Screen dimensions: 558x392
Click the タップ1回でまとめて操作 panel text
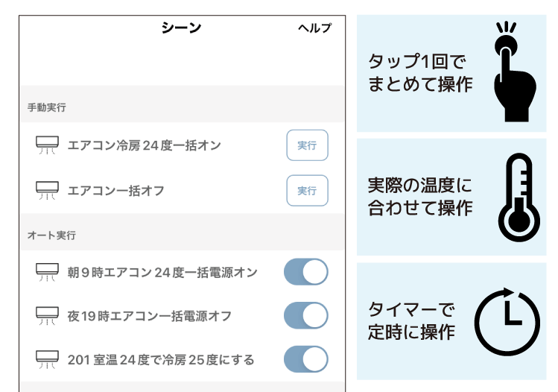point(420,72)
